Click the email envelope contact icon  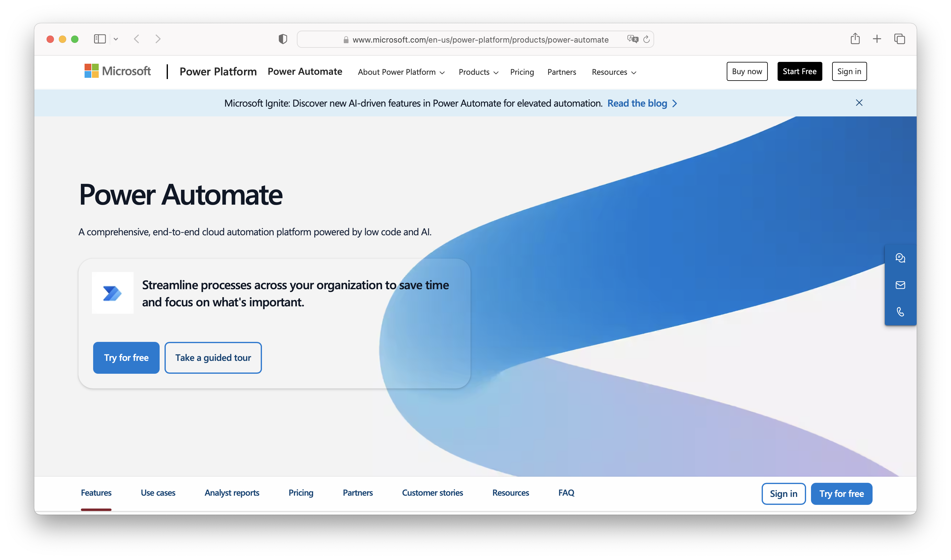[x=900, y=285]
